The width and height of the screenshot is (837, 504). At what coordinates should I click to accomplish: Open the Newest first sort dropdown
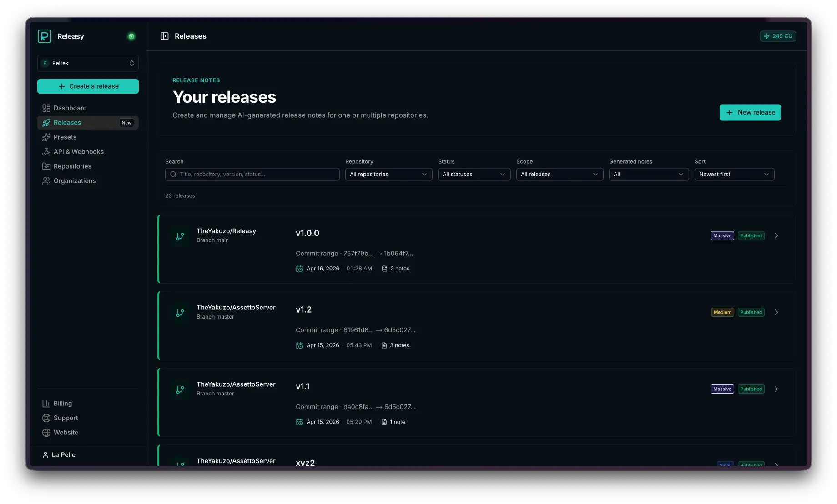[x=734, y=175]
